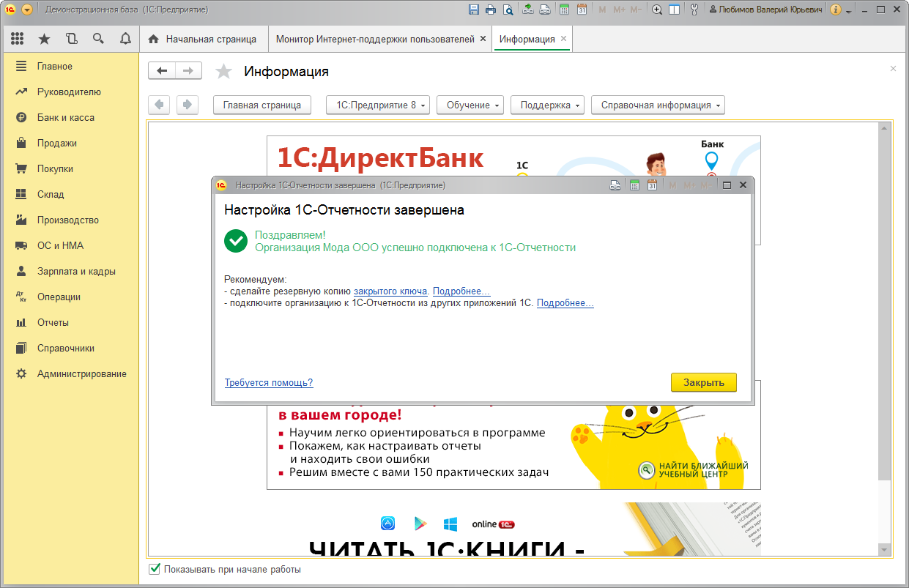This screenshot has width=909, height=588.
Task: Open the wrench settings icon
Action: tap(694, 10)
